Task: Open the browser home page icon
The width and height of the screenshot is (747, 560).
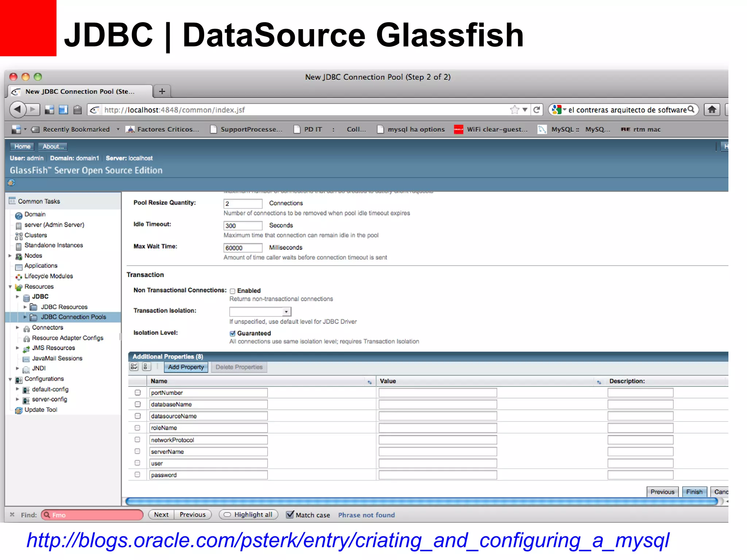Action: pyautogui.click(x=712, y=109)
